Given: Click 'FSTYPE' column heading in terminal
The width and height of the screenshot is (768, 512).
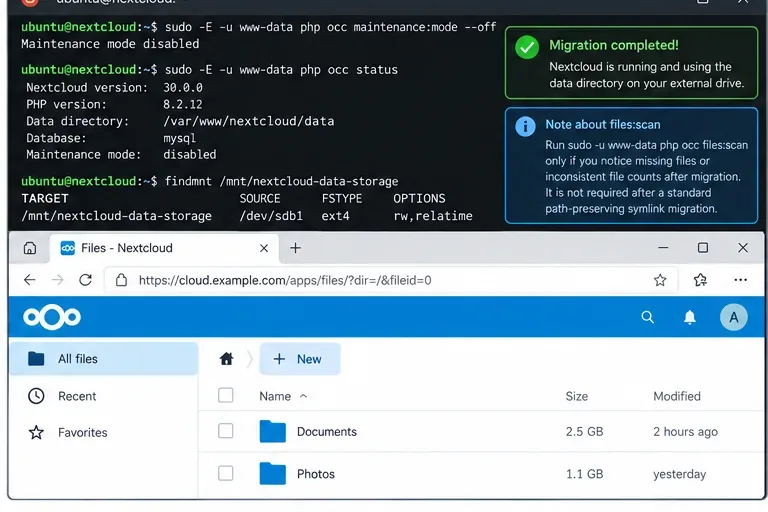Looking at the screenshot, I should 342,198.
